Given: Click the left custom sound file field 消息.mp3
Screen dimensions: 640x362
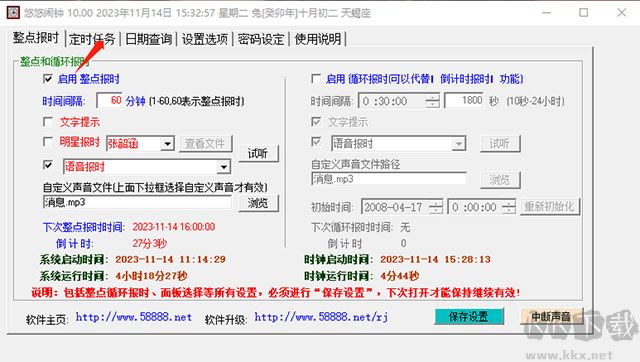Looking at the screenshot, I should (x=137, y=202).
